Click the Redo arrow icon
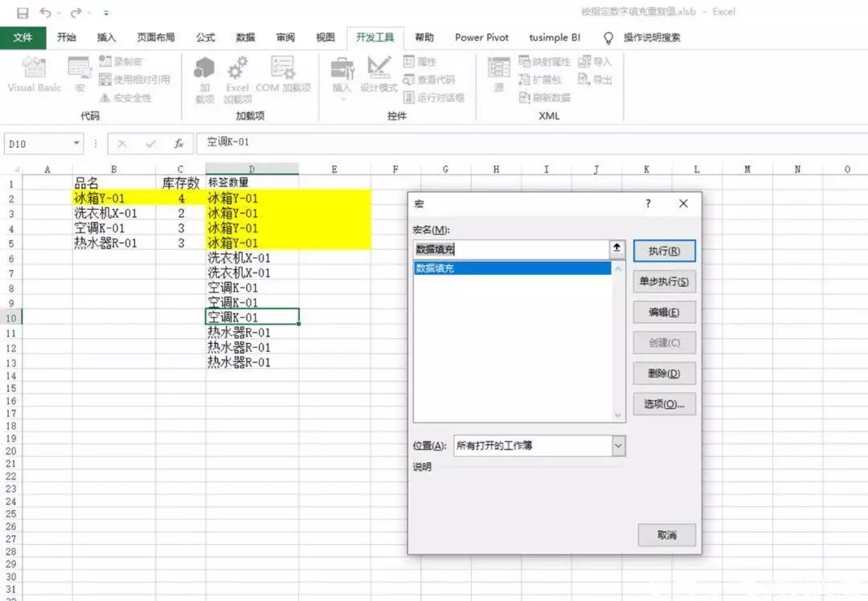The image size is (868, 601). point(76,13)
